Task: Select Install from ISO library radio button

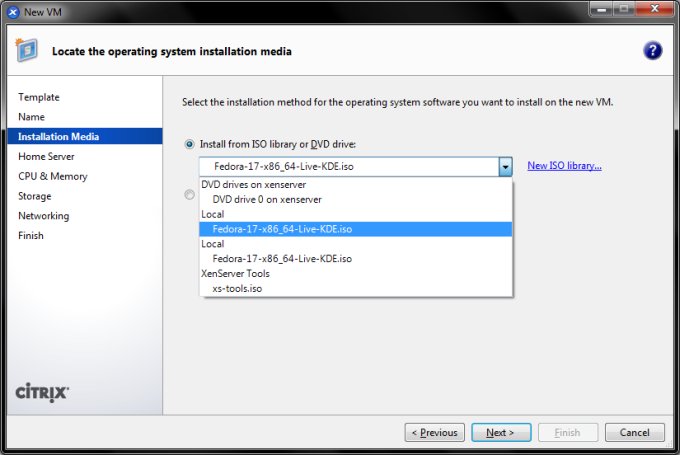Action: 190,144
